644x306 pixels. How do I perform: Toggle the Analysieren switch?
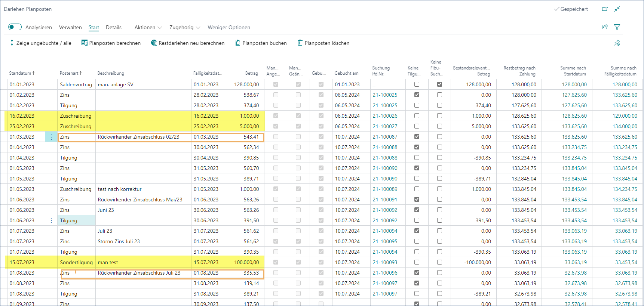pos(15,27)
